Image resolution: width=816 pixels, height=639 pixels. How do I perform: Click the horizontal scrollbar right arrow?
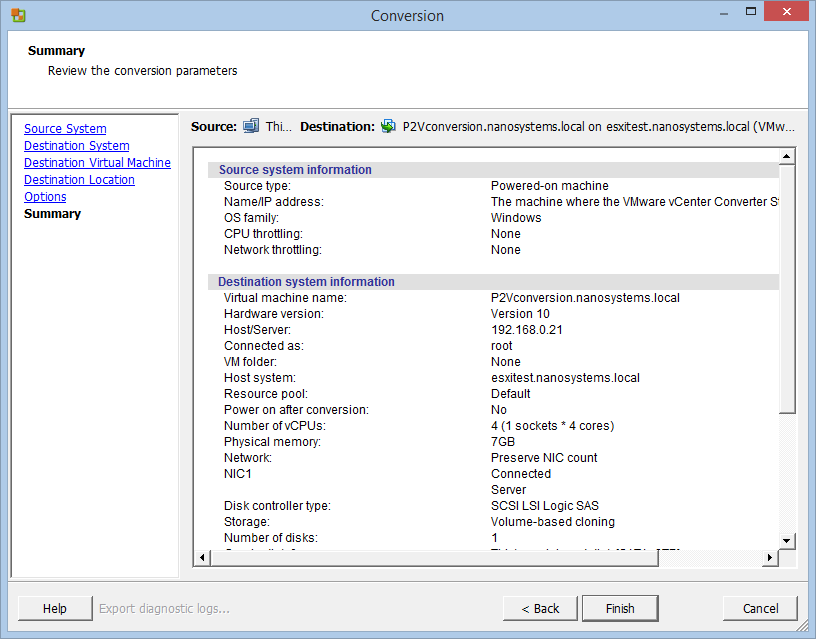[x=770, y=558]
